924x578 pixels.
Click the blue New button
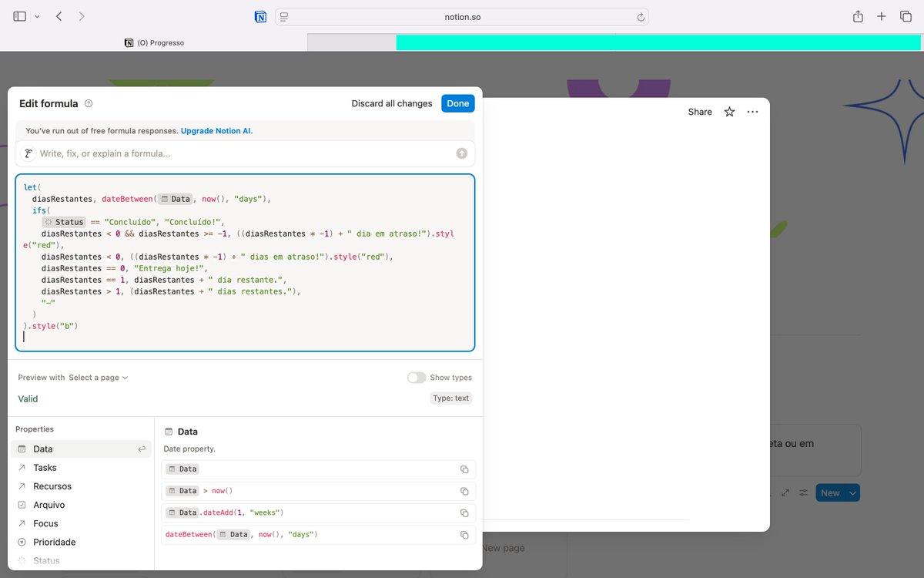coord(830,493)
